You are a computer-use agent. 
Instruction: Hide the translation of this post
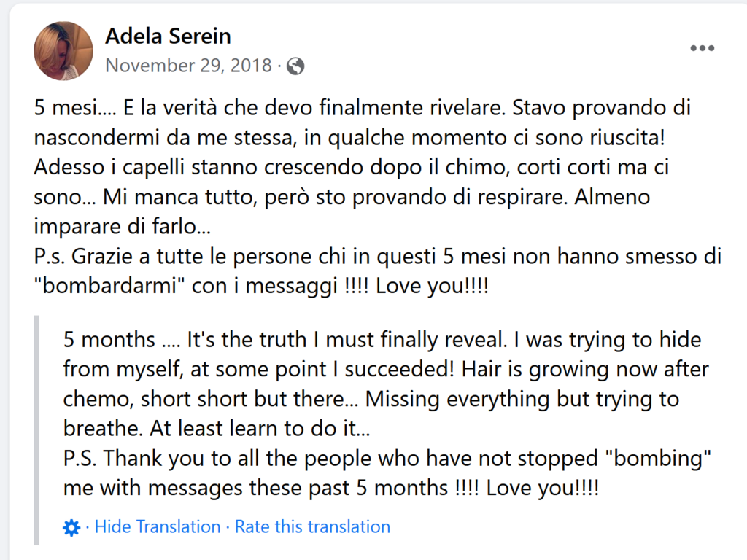(x=158, y=526)
